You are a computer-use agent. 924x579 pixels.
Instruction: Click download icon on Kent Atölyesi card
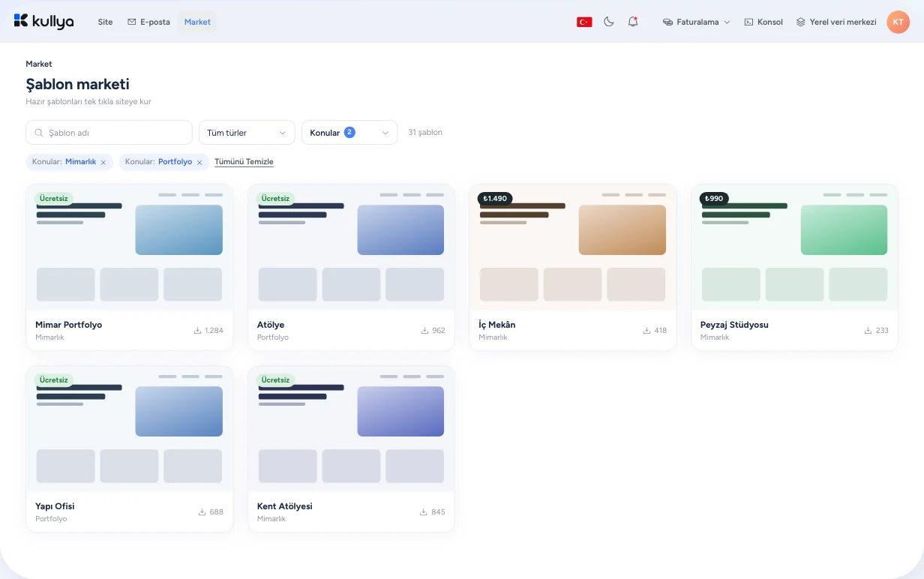click(424, 511)
